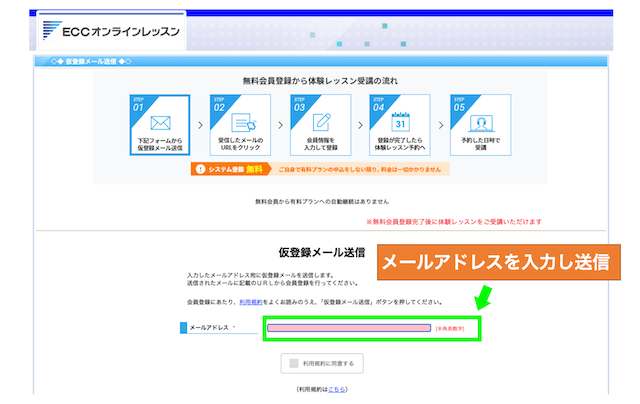
Task: Click the 会員情報を入力して登録 caption
Action: click(321, 144)
